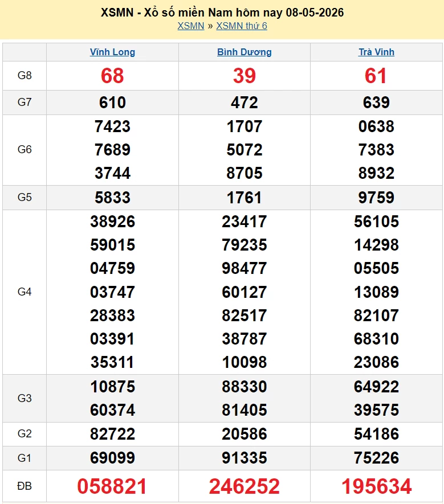The height and width of the screenshot is (504, 444).
Task: Select Trà Vinh G8 number 61
Action: (x=376, y=76)
